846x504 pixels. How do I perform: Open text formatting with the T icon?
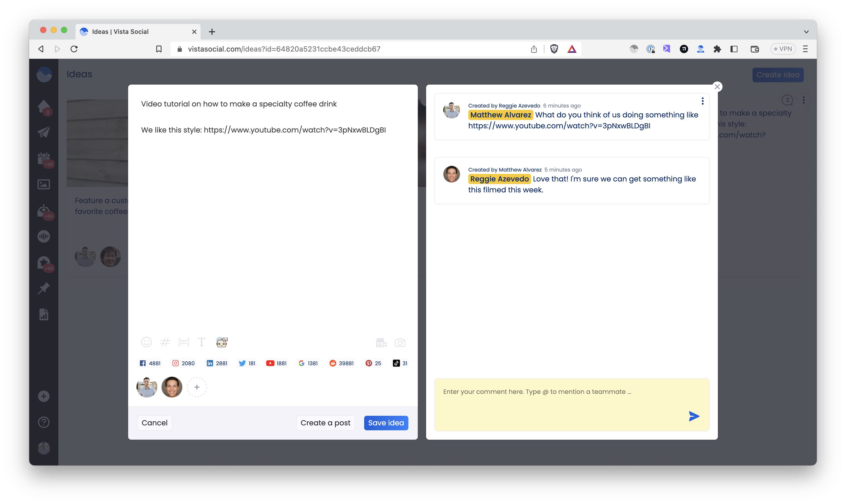pyautogui.click(x=202, y=342)
